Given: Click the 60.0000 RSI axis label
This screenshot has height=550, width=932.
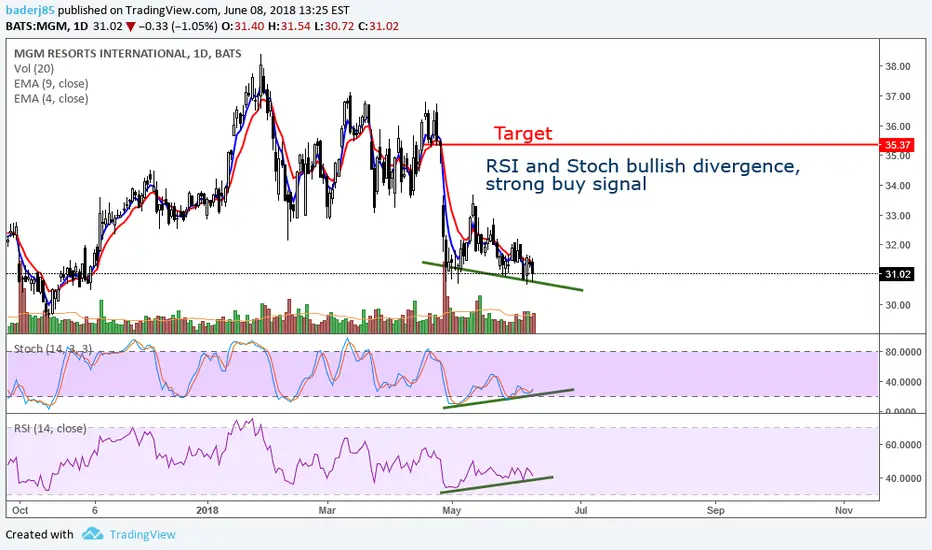Looking at the screenshot, I should click(x=903, y=444).
